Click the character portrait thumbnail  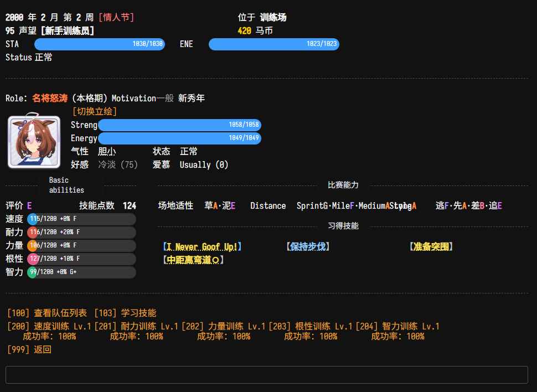pos(34,142)
